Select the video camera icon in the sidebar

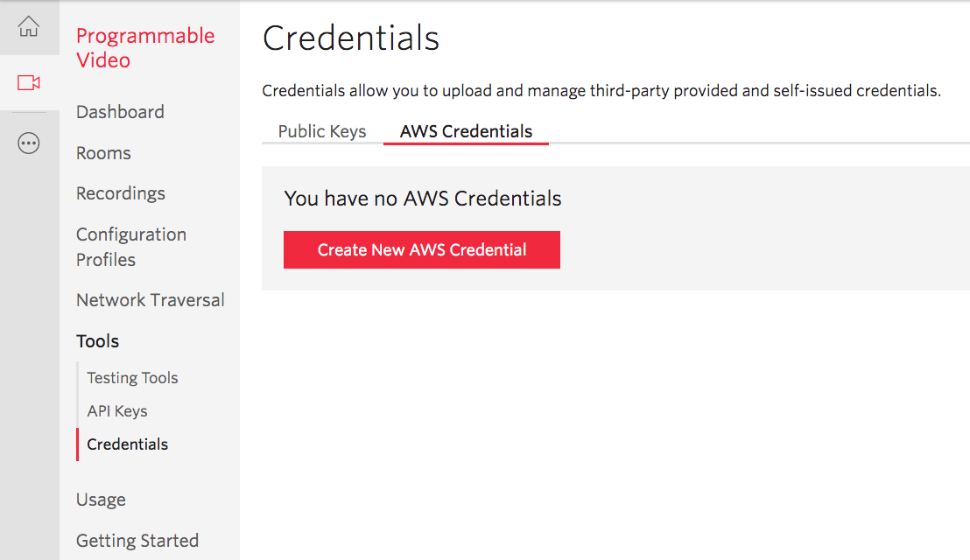click(x=29, y=82)
